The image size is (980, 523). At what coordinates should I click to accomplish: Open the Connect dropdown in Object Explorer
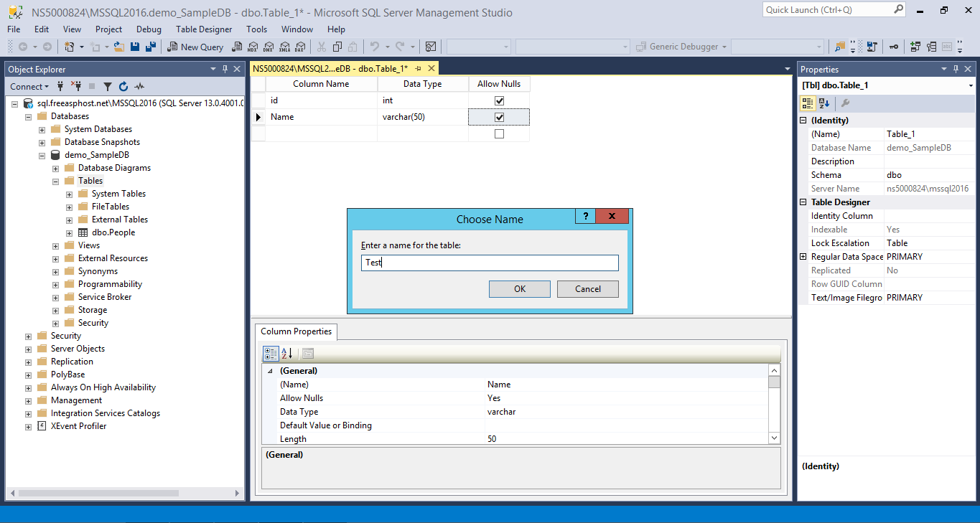tap(29, 85)
